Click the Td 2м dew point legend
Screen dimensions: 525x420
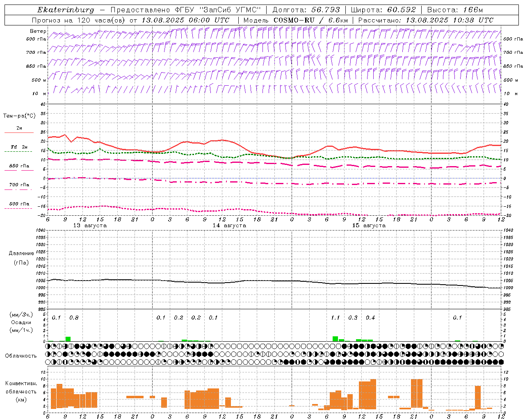click(x=19, y=147)
